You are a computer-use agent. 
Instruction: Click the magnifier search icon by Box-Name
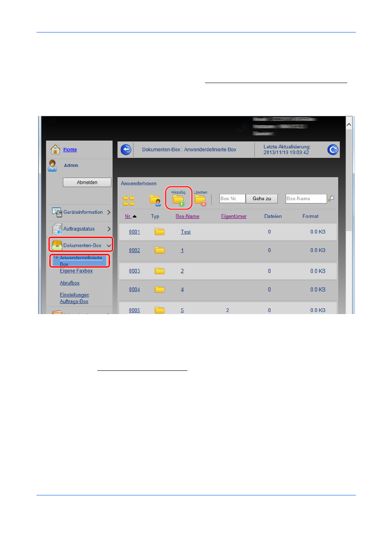(x=331, y=199)
